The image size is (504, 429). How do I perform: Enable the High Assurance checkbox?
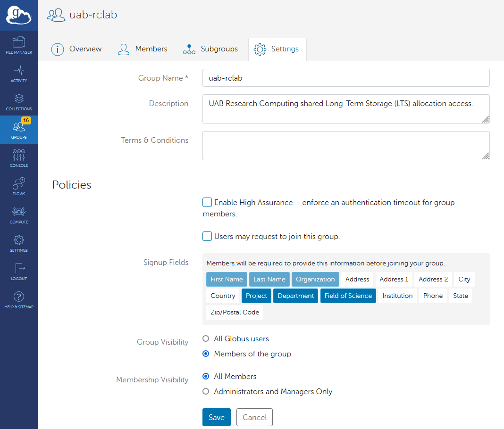[x=207, y=202]
